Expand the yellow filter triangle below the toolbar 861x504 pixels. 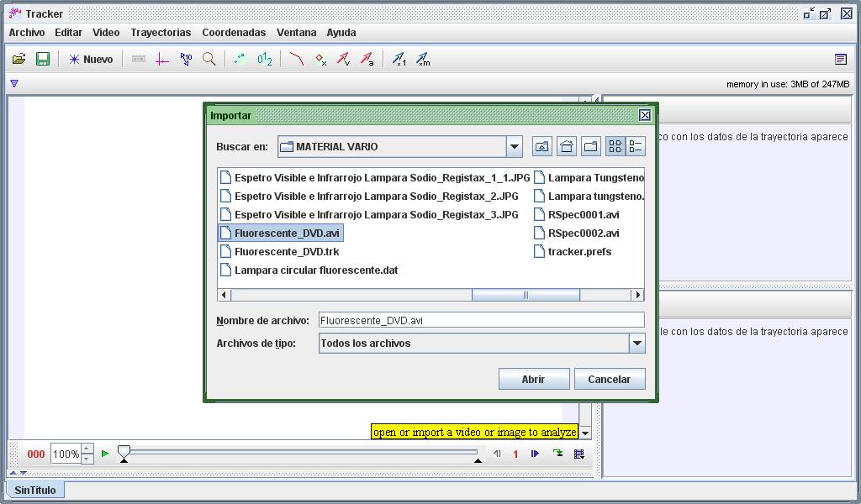(x=13, y=83)
